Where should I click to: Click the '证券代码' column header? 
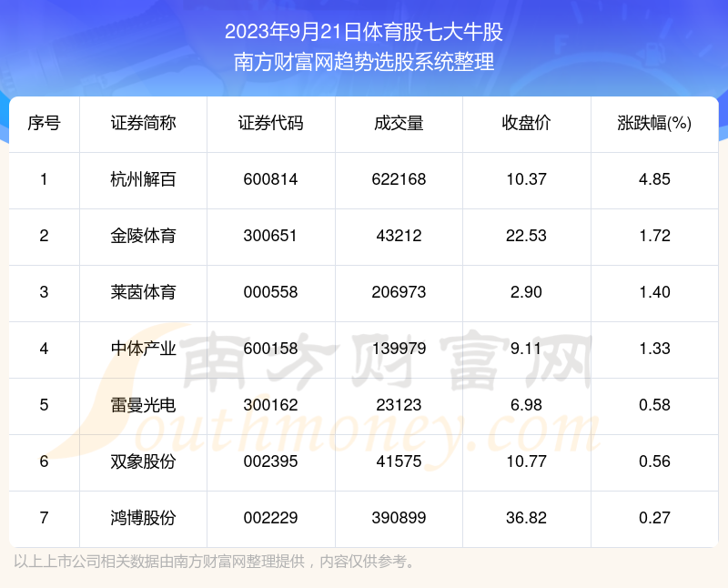click(270, 123)
